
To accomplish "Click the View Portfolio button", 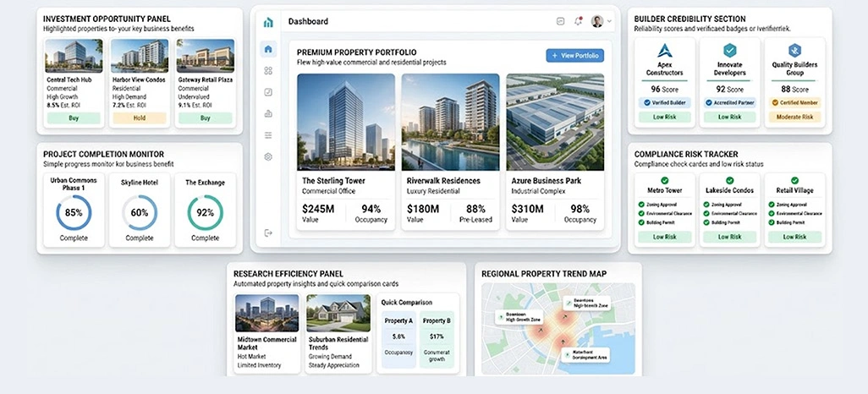I will tap(575, 55).
